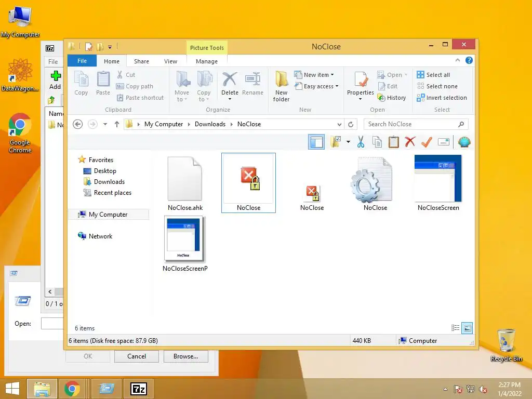The width and height of the screenshot is (532, 399).
Task: Click the red X delete toolbar icon
Action: pyautogui.click(x=410, y=142)
